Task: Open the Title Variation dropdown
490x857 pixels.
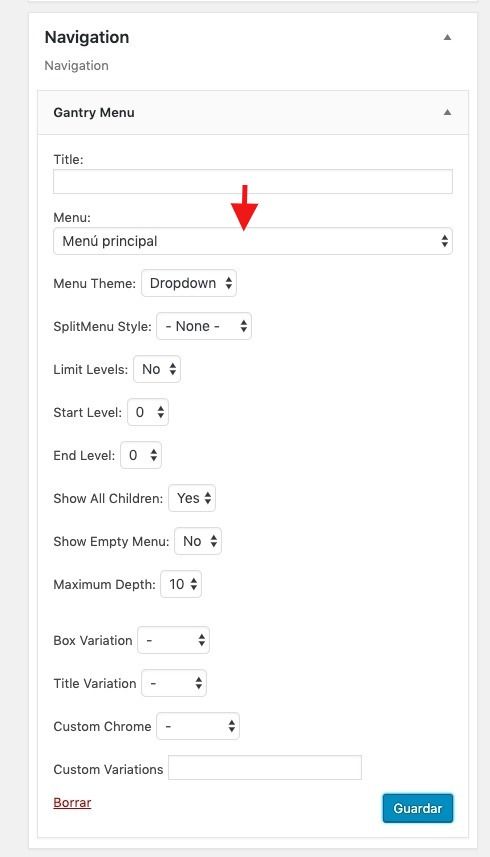Action: pyautogui.click(x=174, y=684)
